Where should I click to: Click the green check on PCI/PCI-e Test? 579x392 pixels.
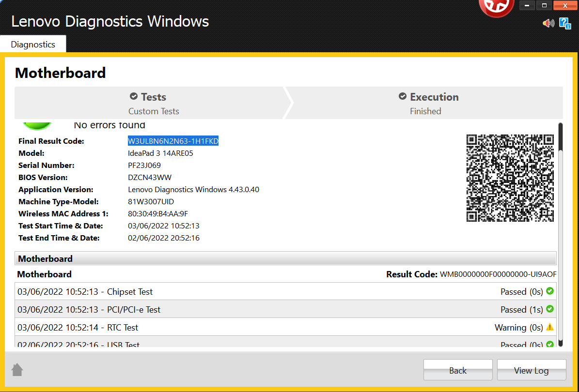click(x=550, y=309)
